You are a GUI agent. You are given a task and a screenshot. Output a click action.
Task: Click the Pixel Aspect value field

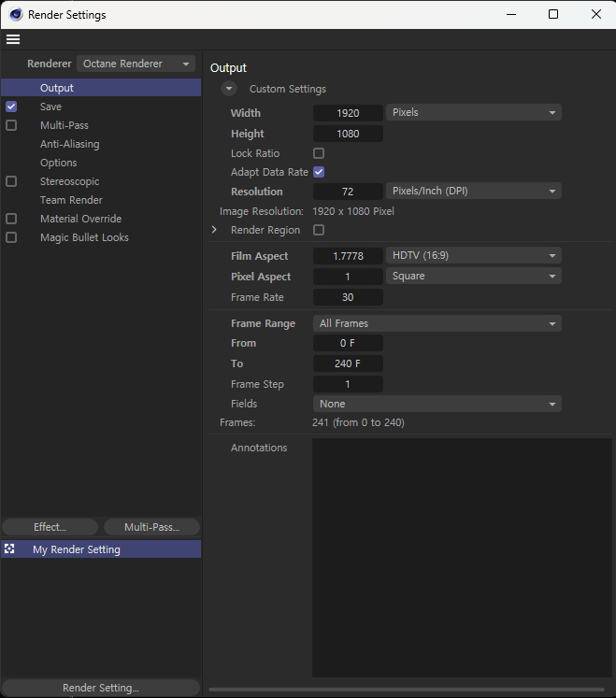348,277
